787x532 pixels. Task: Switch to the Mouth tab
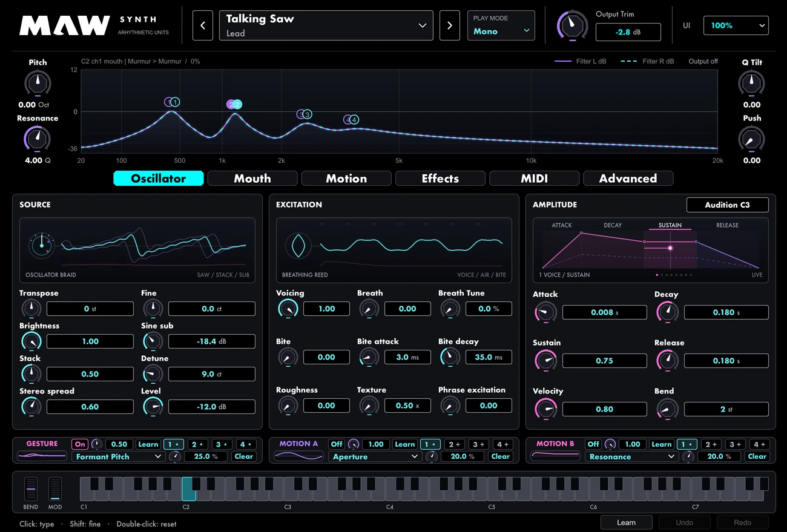(252, 179)
